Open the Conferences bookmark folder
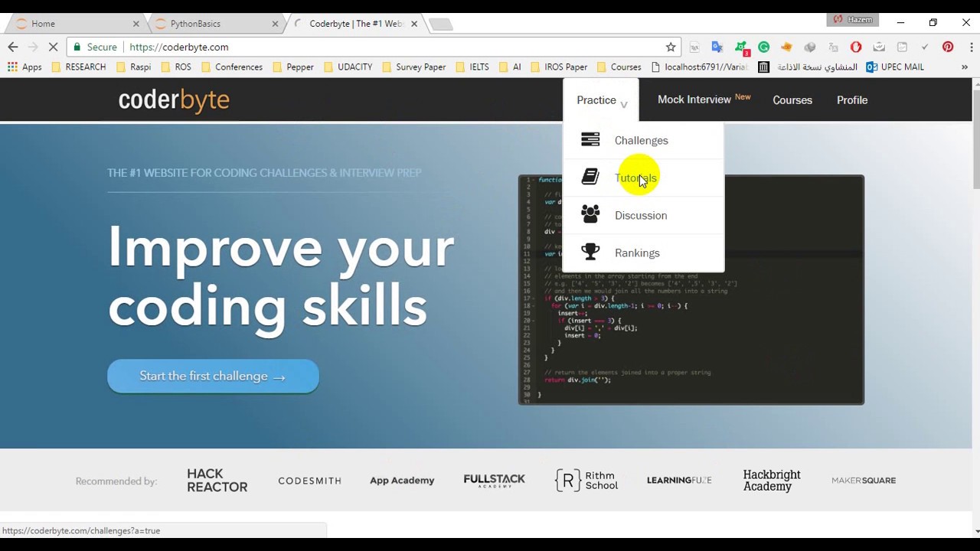Viewport: 980px width, 551px height. (x=231, y=67)
